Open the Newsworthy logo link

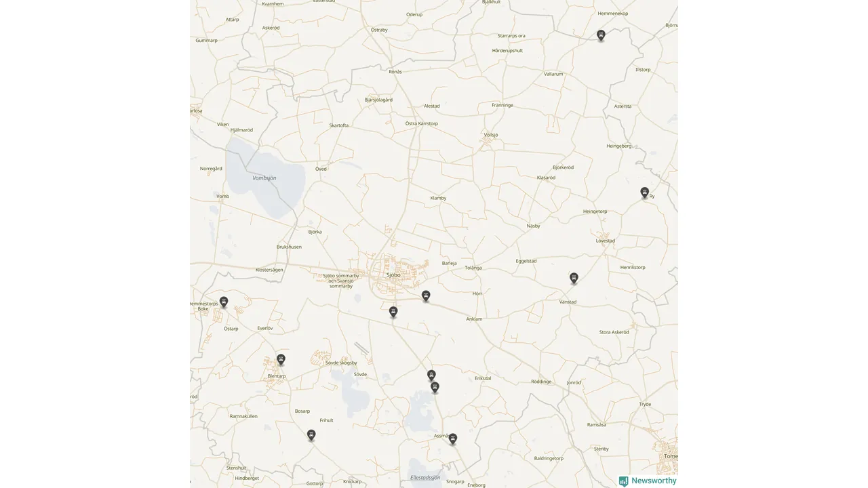point(648,481)
